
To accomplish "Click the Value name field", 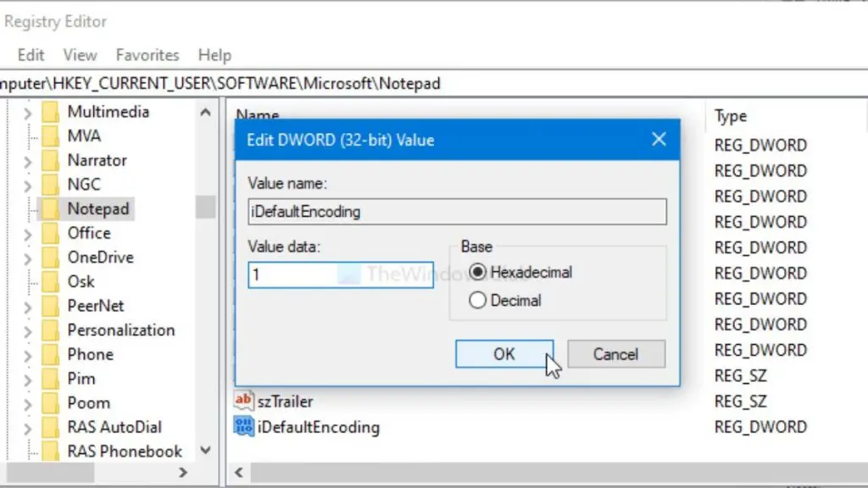I will click(457, 211).
